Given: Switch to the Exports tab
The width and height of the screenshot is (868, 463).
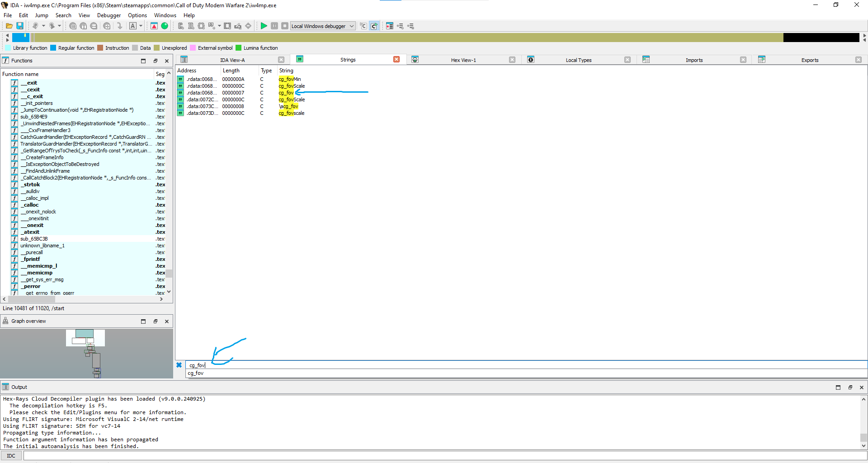Looking at the screenshot, I should coord(810,60).
